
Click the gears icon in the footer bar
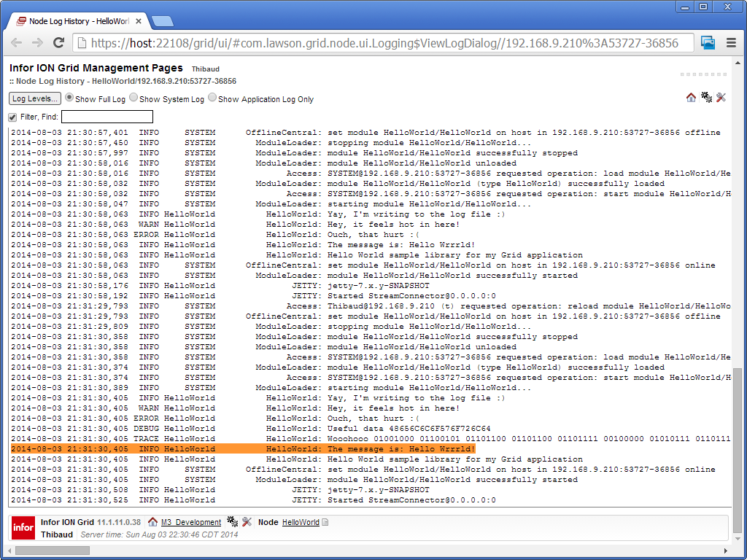[x=232, y=522]
